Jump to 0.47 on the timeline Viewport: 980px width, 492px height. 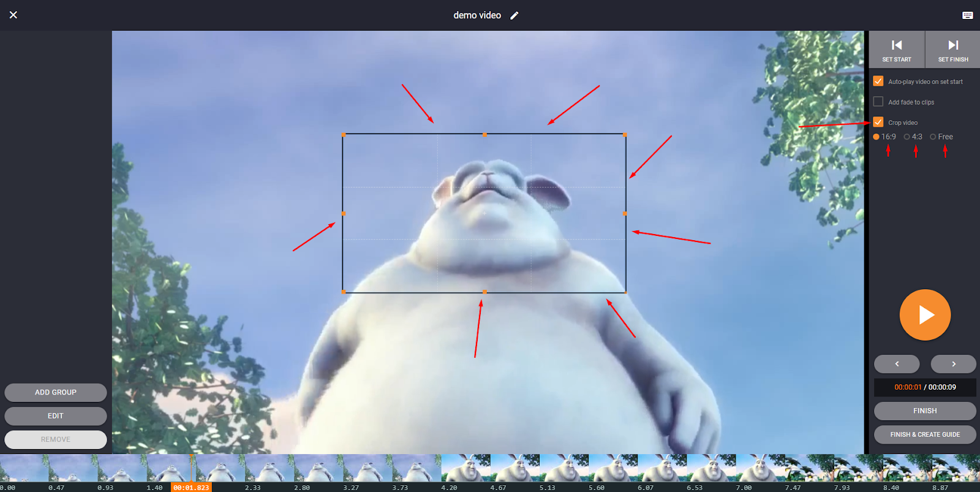56,488
